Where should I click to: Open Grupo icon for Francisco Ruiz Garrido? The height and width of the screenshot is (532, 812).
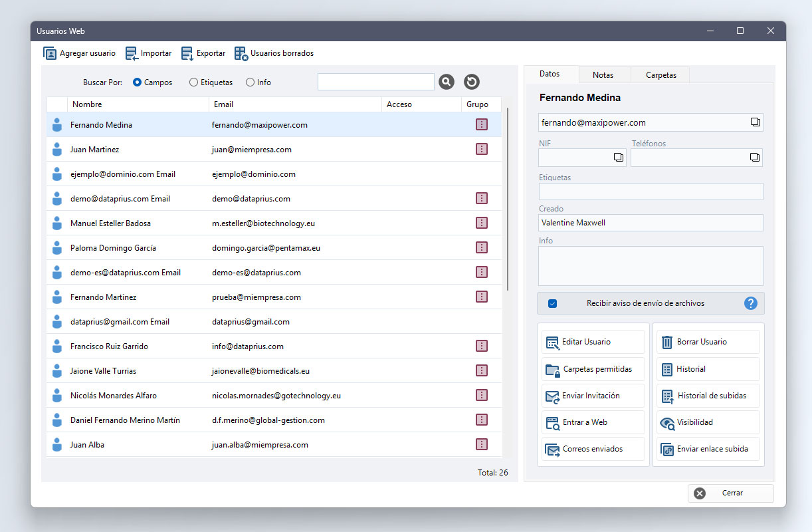[482, 346]
